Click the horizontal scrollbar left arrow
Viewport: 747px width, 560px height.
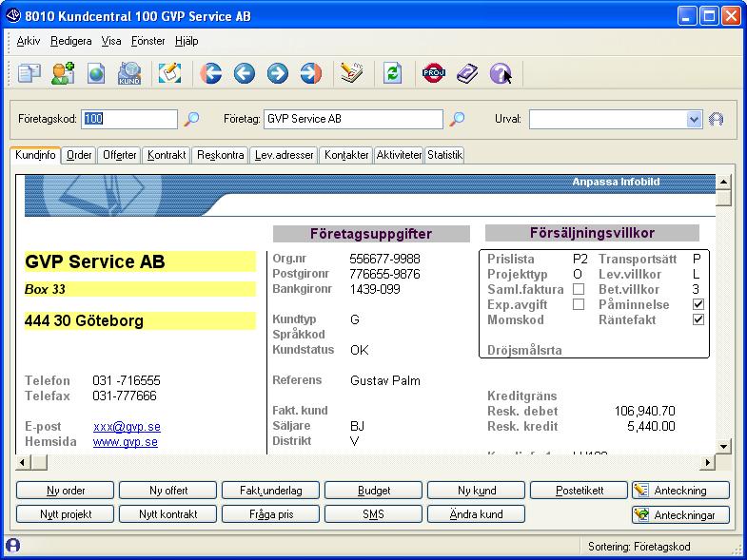click(23, 462)
